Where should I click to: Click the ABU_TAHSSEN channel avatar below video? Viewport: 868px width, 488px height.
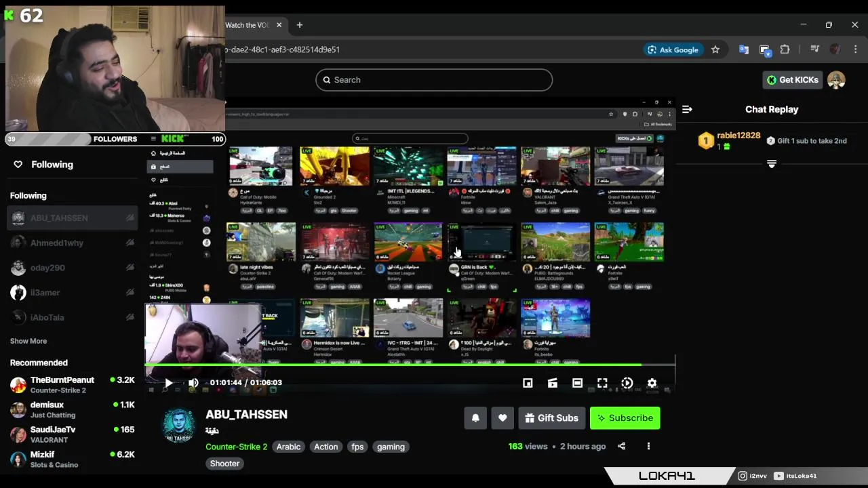click(x=178, y=425)
